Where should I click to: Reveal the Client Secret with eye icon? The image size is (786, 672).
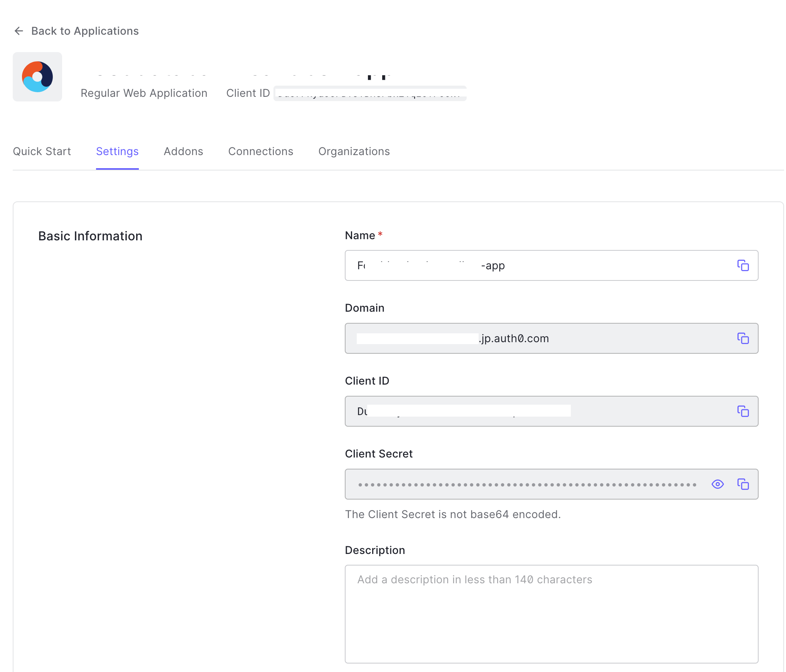(x=717, y=484)
